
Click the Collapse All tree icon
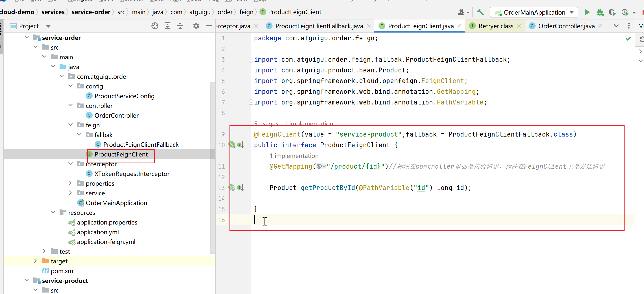click(180, 26)
